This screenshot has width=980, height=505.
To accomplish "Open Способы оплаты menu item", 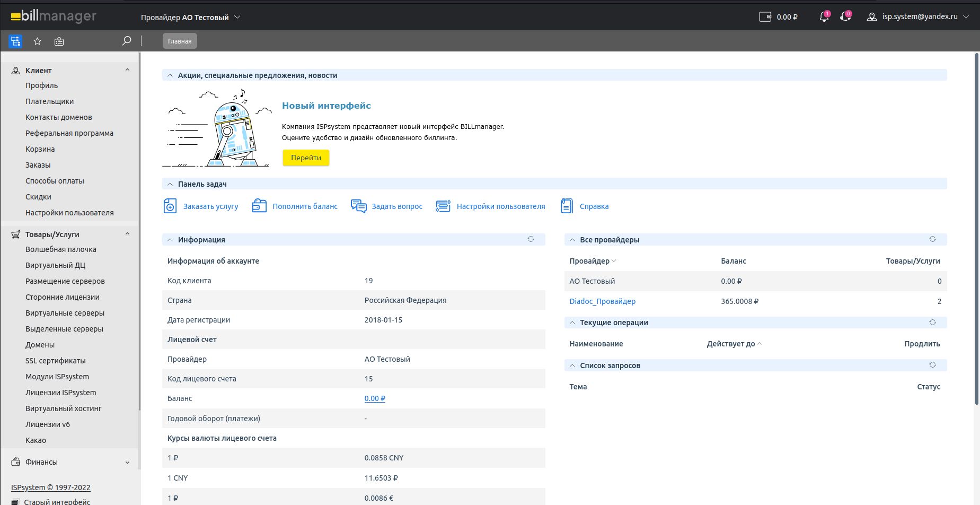I will [55, 181].
